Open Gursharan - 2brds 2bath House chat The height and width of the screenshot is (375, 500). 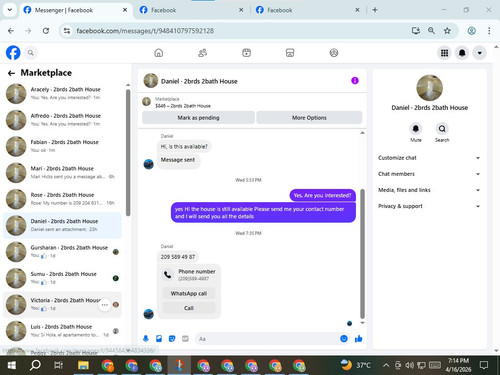(x=62, y=252)
